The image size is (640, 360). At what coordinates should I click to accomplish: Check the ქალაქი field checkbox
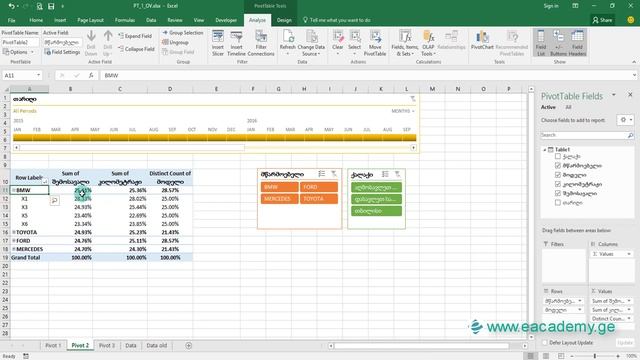tap(558, 156)
